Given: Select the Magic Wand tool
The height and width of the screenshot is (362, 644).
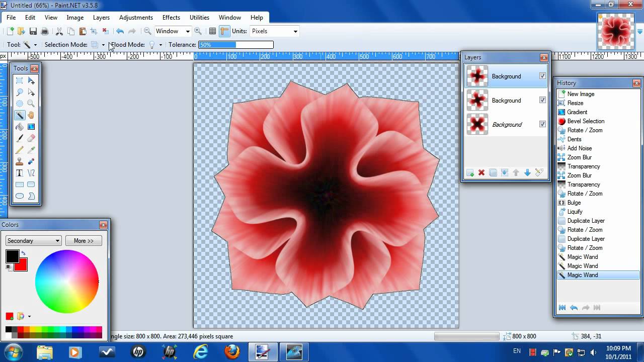Looking at the screenshot, I should coord(20,115).
